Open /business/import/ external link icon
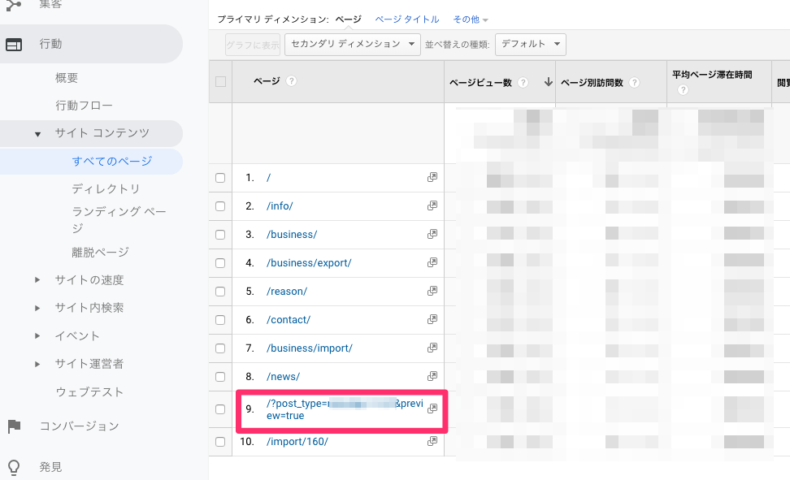Image resolution: width=790 pixels, height=480 pixels. (432, 348)
